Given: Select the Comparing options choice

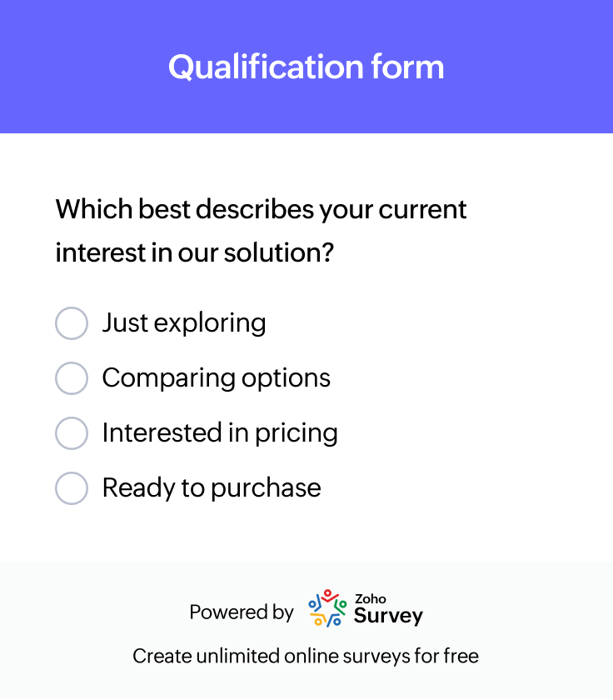Looking at the screenshot, I should [x=72, y=378].
